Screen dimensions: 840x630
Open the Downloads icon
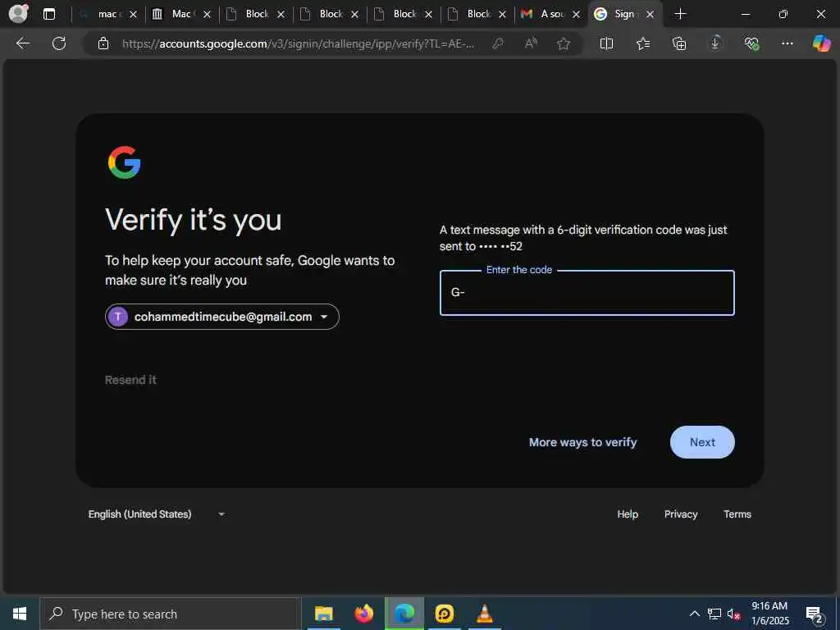715,43
